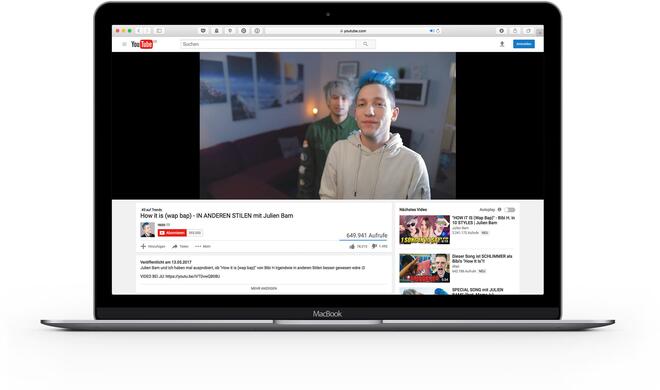This screenshot has width=660, height=390.
Task: Open 'SPECIAL SONG mit JULIEN' video title
Action: [477, 291]
